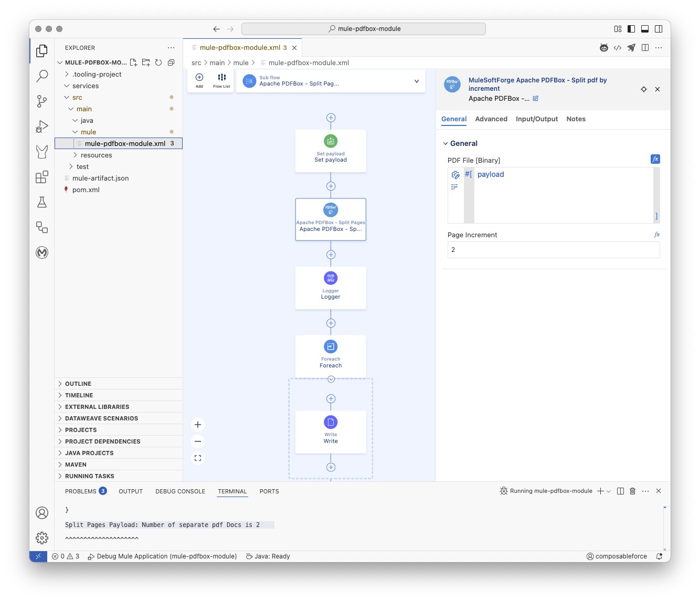Click the Add component icon above the canvas
700x601 pixels.
click(199, 80)
